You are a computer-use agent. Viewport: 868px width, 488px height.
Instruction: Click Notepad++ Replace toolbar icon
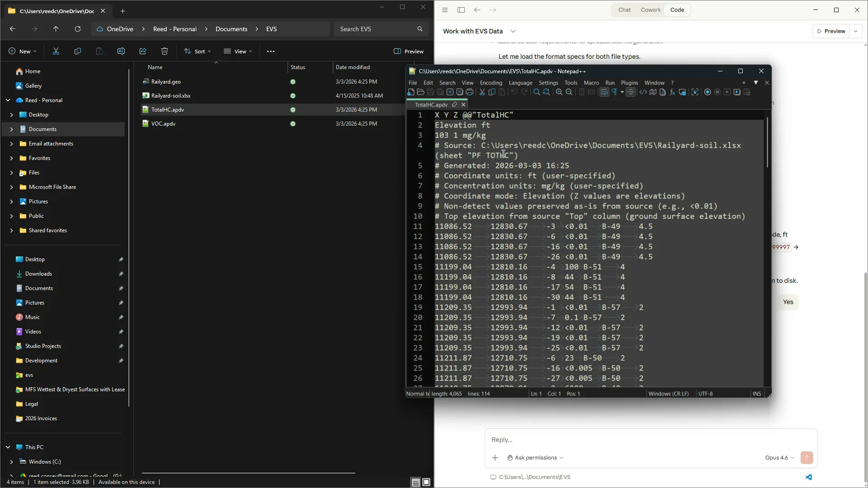[x=547, y=92]
